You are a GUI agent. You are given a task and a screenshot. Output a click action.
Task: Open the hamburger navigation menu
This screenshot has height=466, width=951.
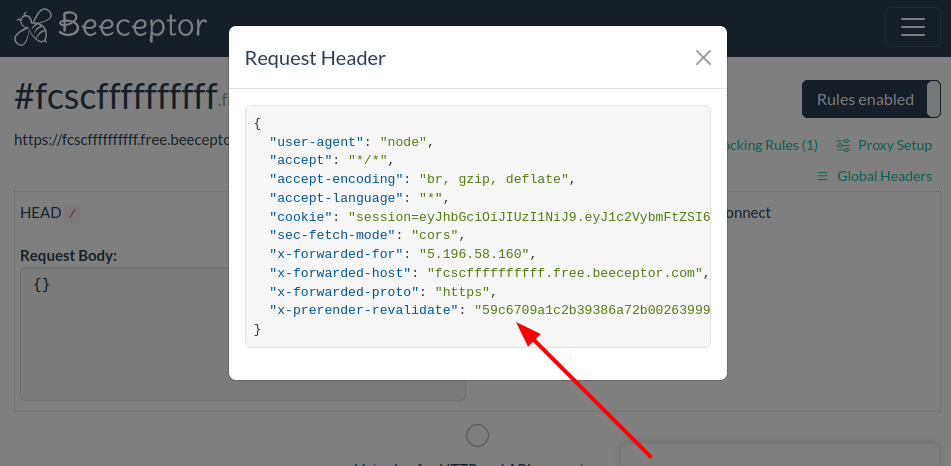(x=912, y=27)
